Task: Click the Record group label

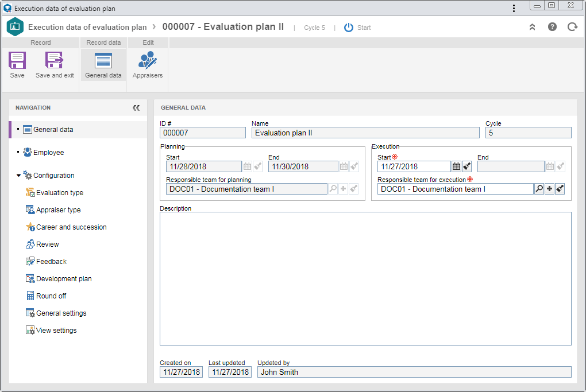Action: (41, 42)
